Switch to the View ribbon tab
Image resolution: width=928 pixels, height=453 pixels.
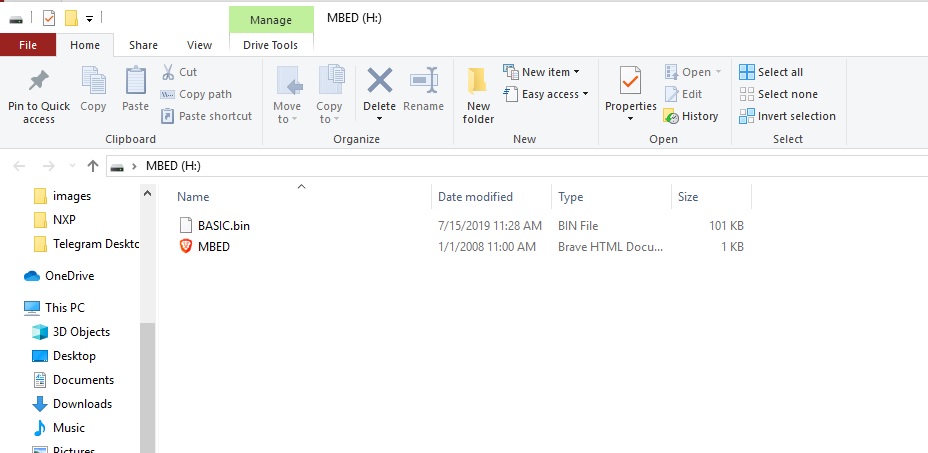coord(199,45)
